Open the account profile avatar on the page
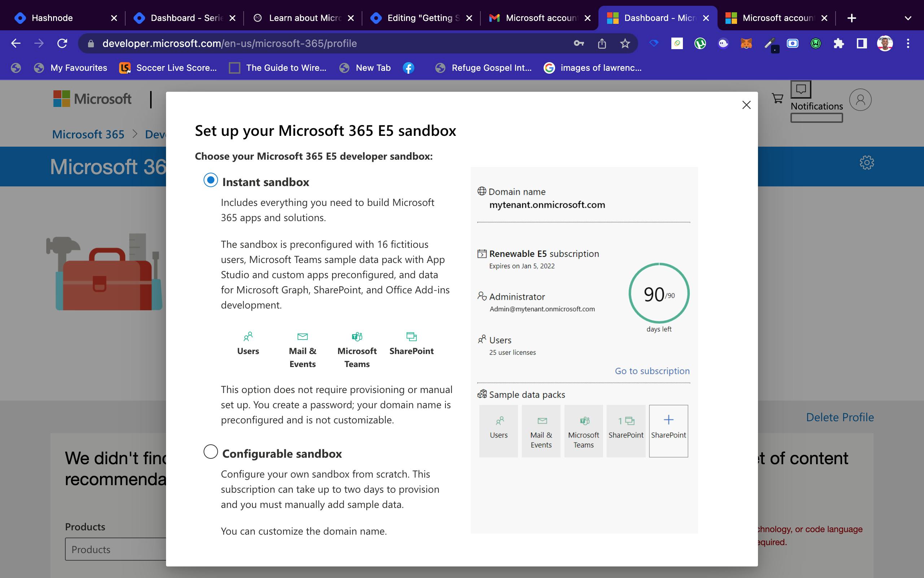Screen dimensions: 924x578 pyautogui.click(x=860, y=100)
